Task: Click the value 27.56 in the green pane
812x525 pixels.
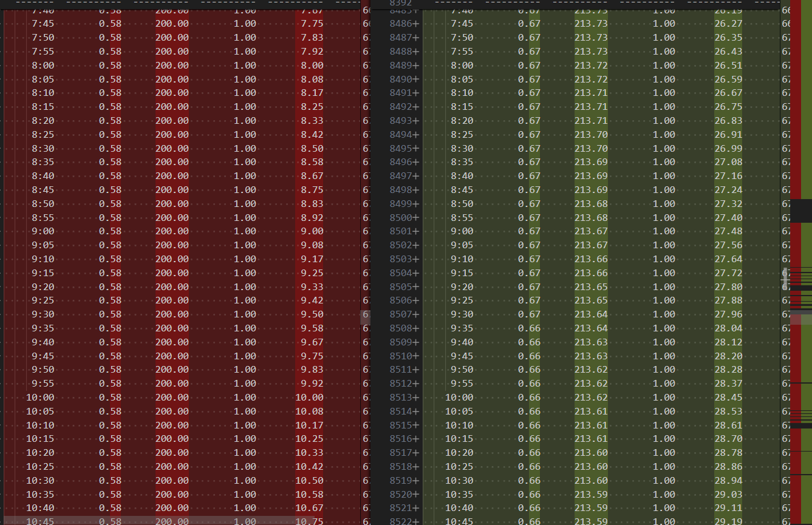Action: [x=728, y=245]
